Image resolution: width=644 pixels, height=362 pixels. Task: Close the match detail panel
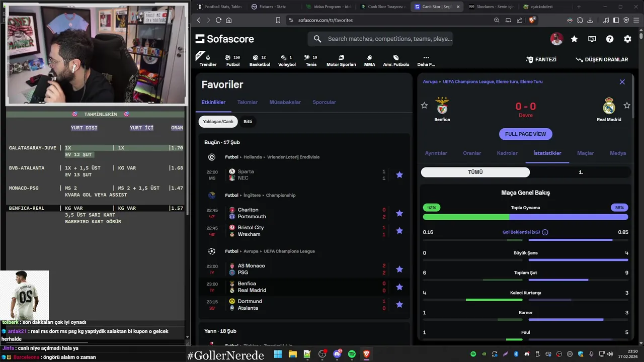[x=622, y=81]
